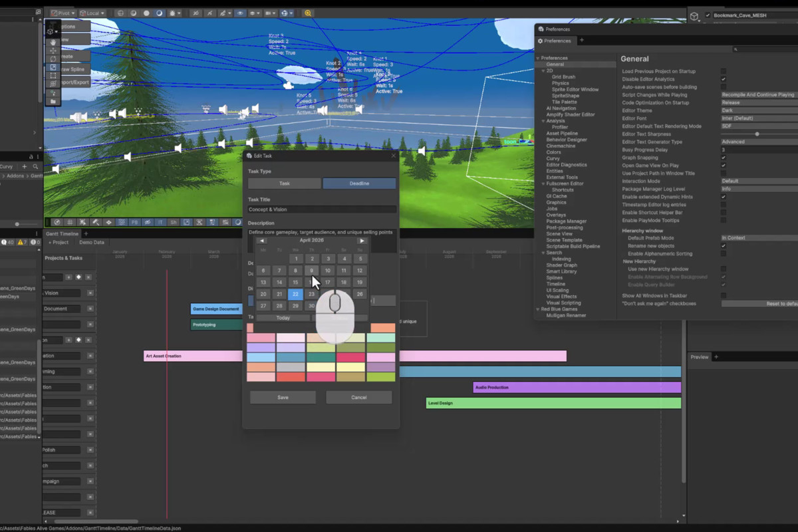Select the Preferences tab
This screenshot has height=532, width=798.
[555, 41]
